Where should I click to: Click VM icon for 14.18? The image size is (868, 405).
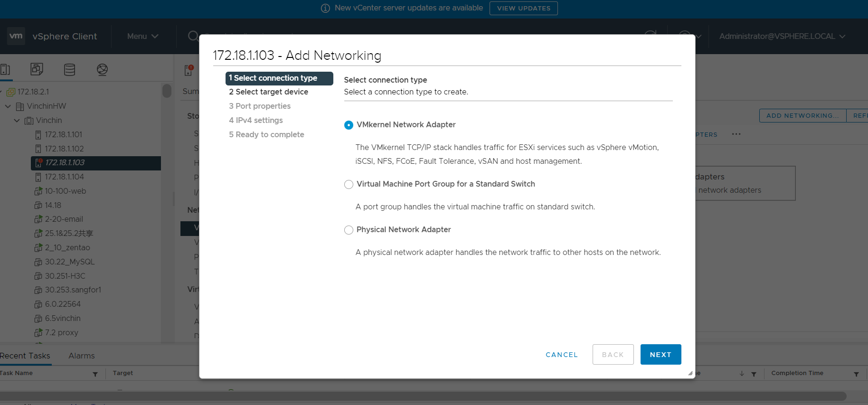pos(38,206)
